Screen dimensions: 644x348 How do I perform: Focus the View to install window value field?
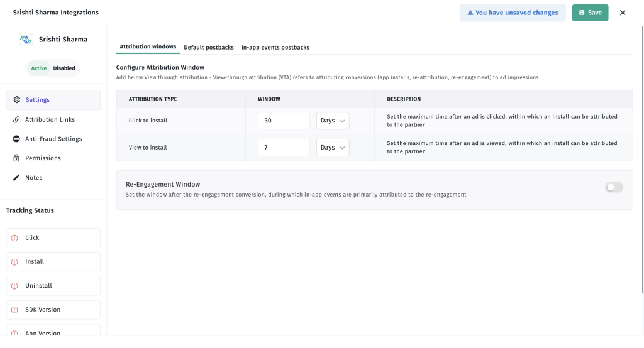pos(284,148)
